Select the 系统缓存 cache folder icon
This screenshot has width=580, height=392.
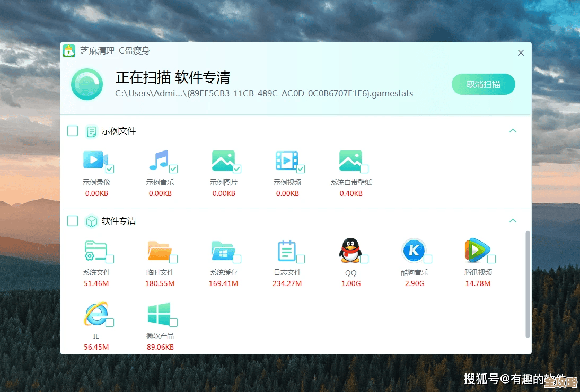(x=224, y=251)
